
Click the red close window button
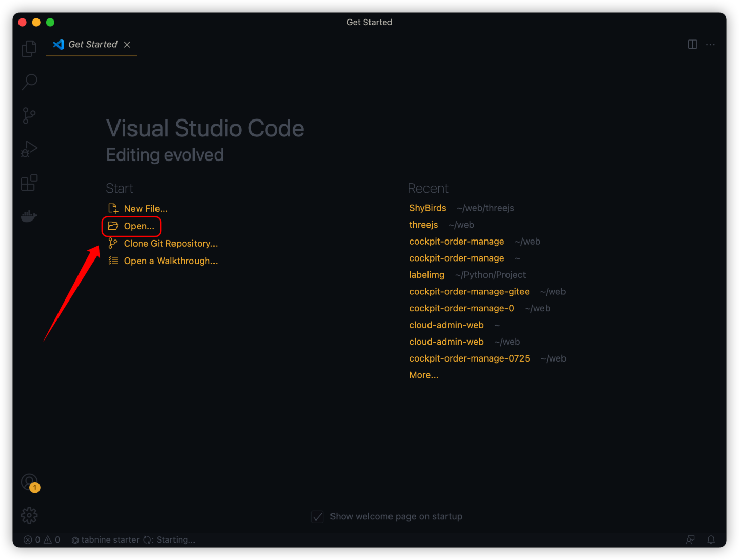[x=22, y=22]
